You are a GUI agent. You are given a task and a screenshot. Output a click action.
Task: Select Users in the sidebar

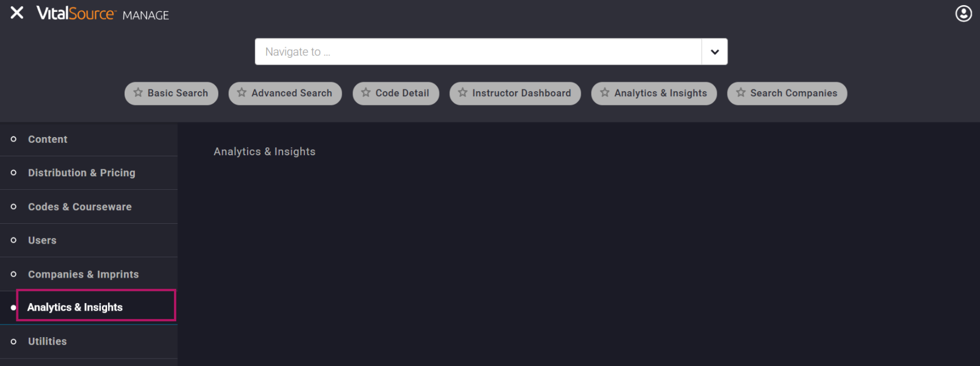pos(42,240)
